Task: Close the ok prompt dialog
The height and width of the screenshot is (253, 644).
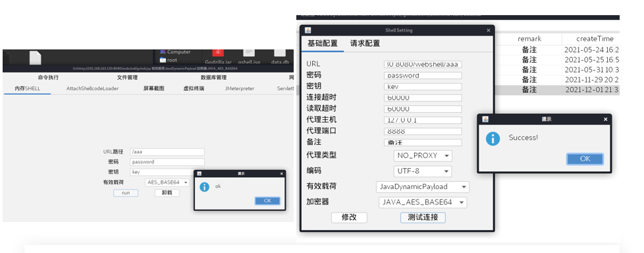Action: 281,174
